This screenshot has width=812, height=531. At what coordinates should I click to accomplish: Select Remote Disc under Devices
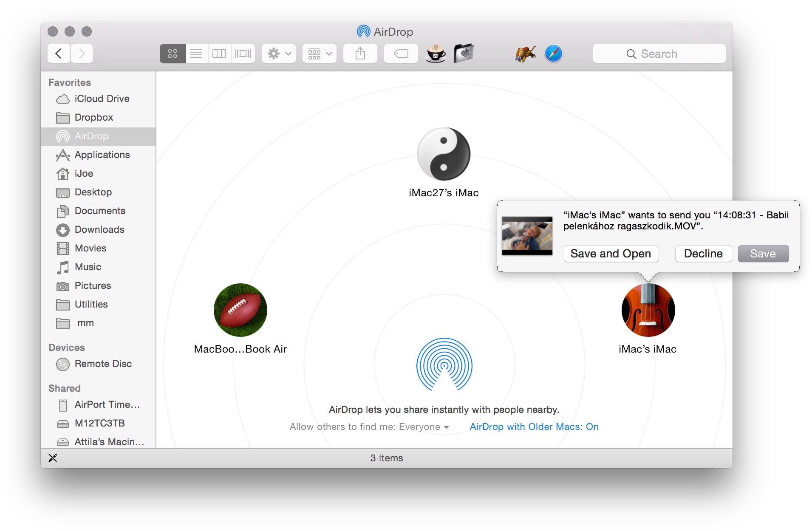[x=98, y=364]
